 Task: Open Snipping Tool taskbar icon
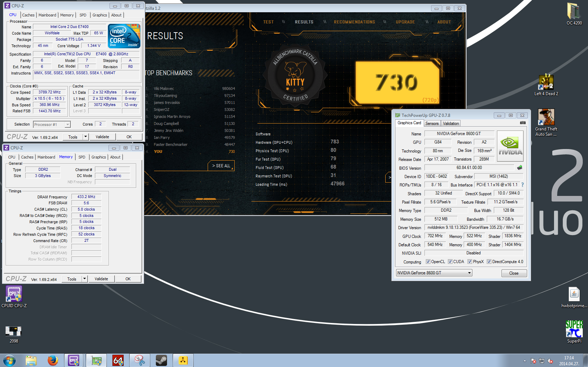point(140,360)
